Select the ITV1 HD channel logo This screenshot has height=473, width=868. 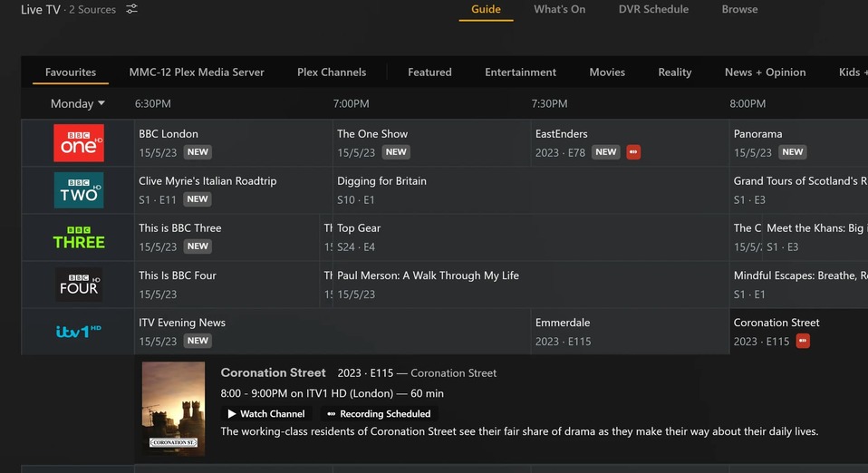tap(79, 332)
